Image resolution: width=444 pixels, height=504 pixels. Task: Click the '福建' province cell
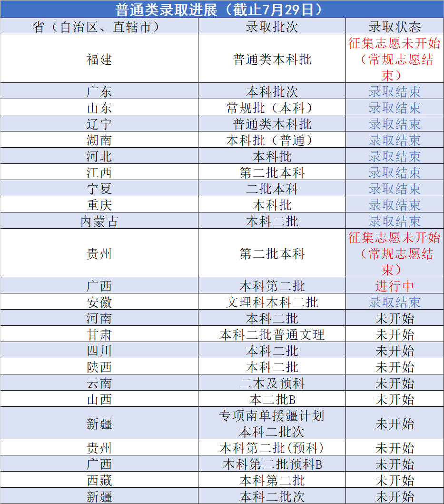click(99, 59)
